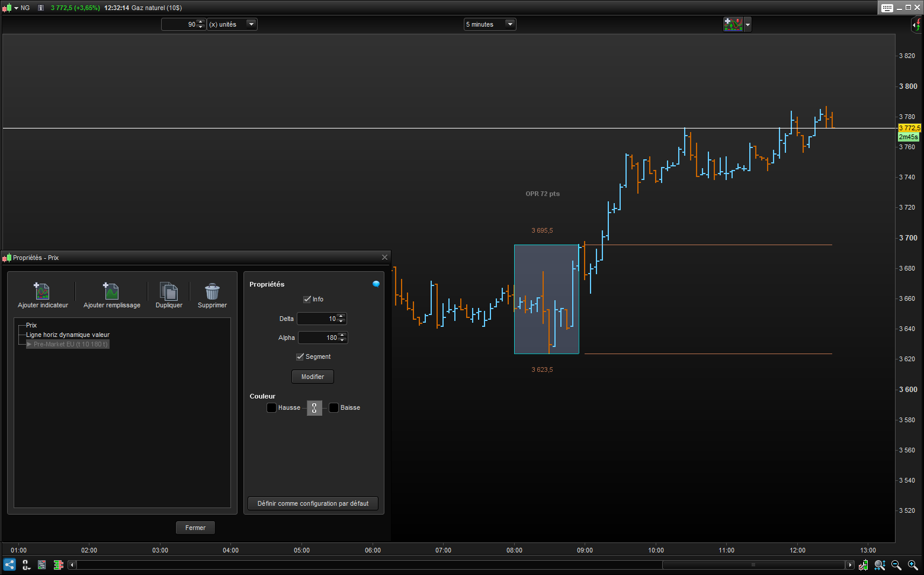Click the Fermer button

pos(195,528)
